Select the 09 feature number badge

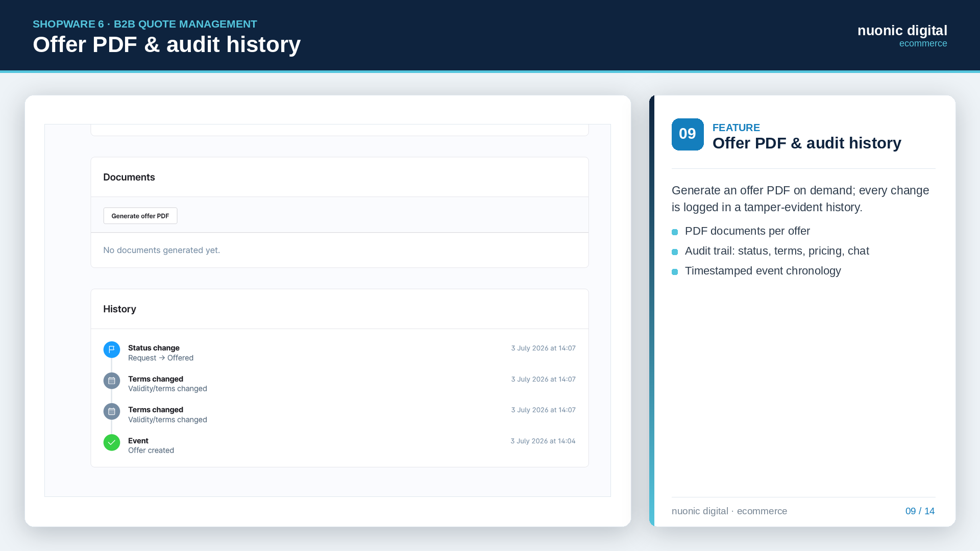click(688, 134)
